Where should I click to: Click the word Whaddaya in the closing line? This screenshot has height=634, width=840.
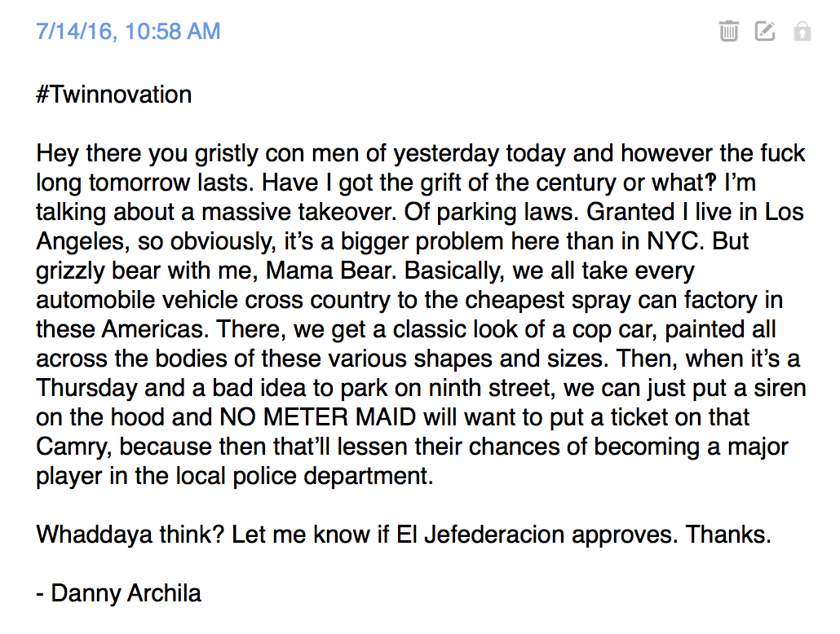point(95,535)
